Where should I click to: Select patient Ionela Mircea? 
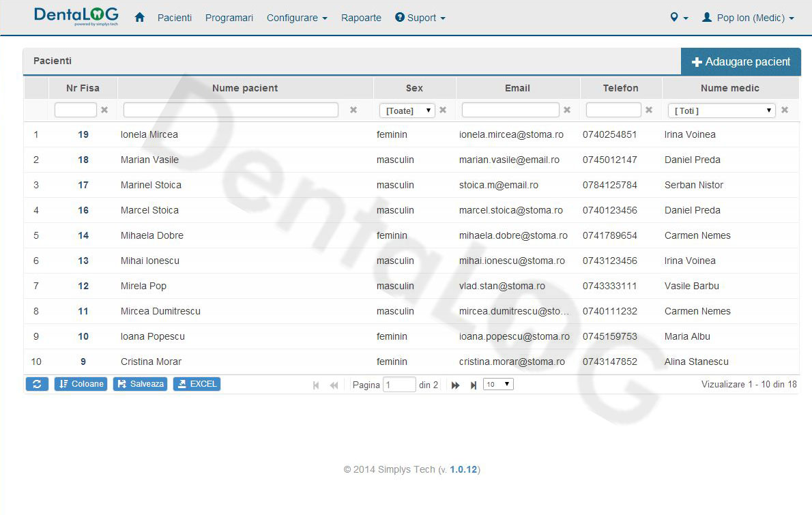tap(149, 134)
